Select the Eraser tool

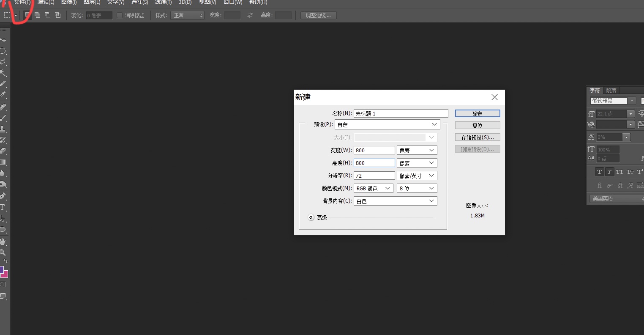click(x=3, y=151)
